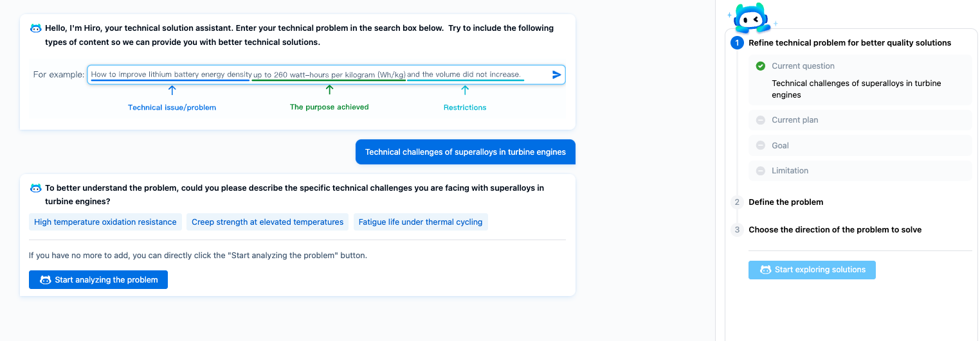Click Hiro mascot robot at top right
Image resolution: width=980 pixels, height=341 pixels.
click(752, 18)
